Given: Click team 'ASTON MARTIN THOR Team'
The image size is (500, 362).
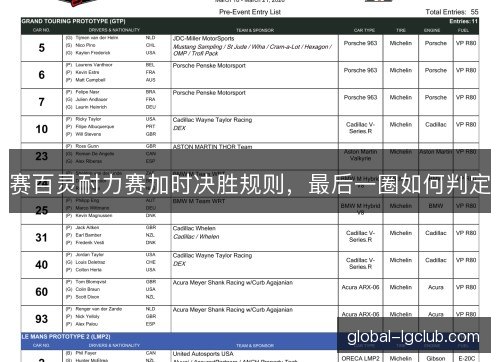Looking at the screenshot, I should coord(212,147).
